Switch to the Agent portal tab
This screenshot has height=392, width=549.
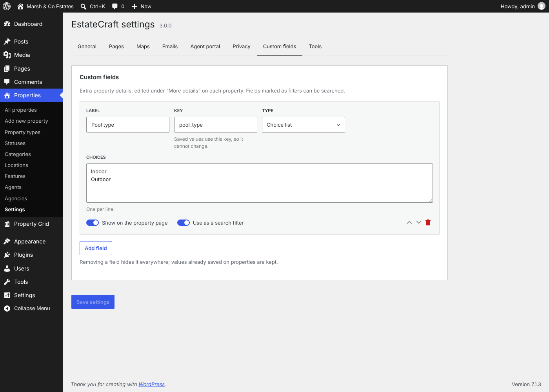click(205, 46)
